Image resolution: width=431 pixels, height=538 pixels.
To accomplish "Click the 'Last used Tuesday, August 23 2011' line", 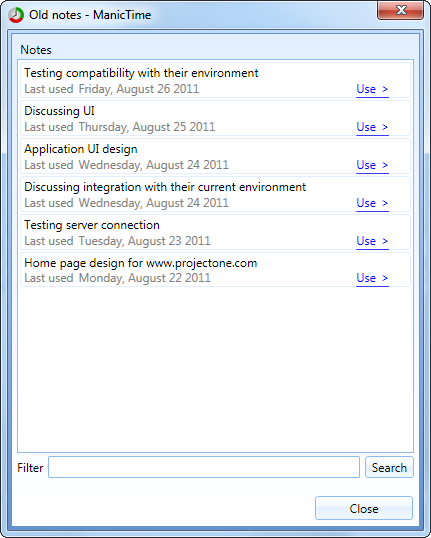I will (117, 241).
